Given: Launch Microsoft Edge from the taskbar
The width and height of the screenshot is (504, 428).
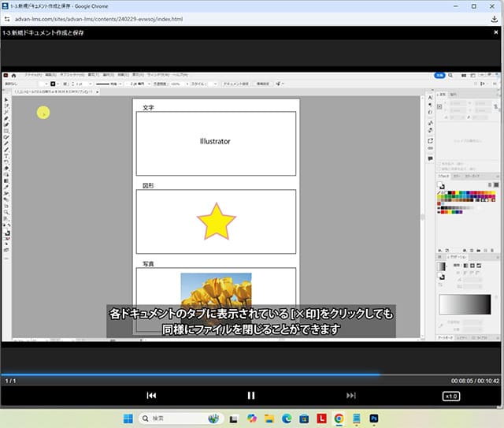Looking at the screenshot, I should [287, 418].
